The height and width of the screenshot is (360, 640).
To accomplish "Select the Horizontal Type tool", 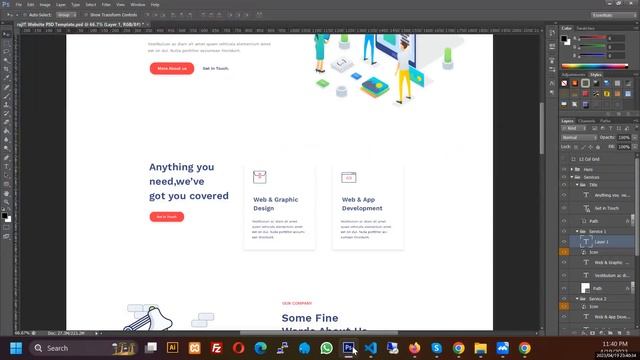I will [x=7, y=167].
